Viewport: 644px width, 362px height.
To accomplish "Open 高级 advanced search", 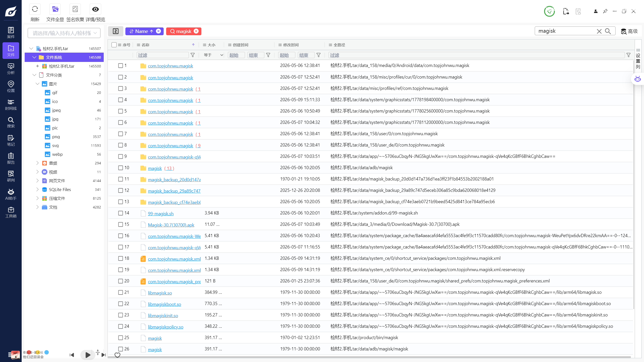I will tap(629, 31).
